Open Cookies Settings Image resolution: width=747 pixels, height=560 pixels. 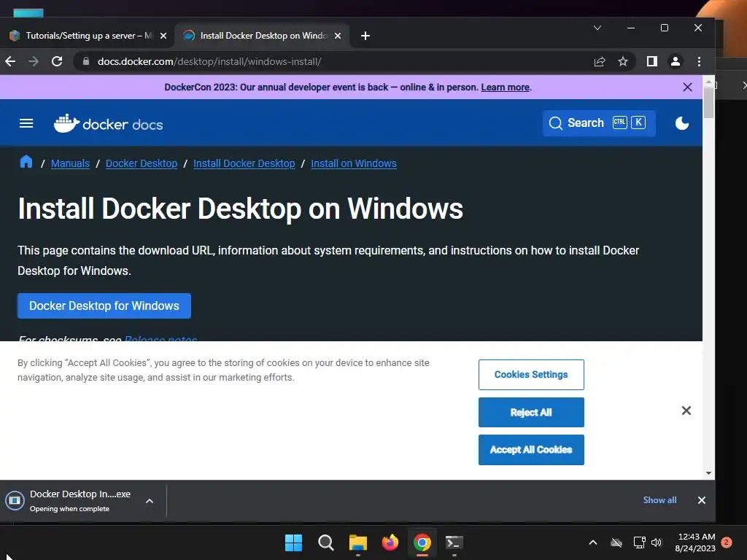531,375
